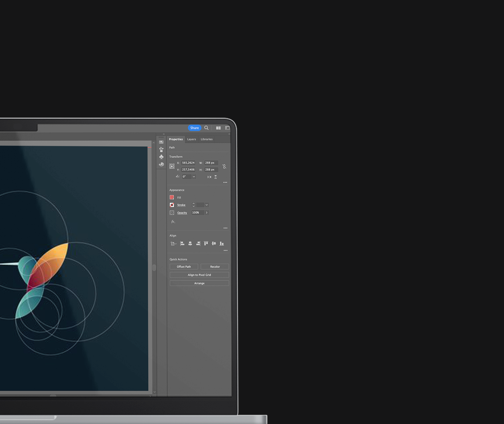Open the red Fill color swatch
Screen dimensions: 504x424
[x=172, y=197]
